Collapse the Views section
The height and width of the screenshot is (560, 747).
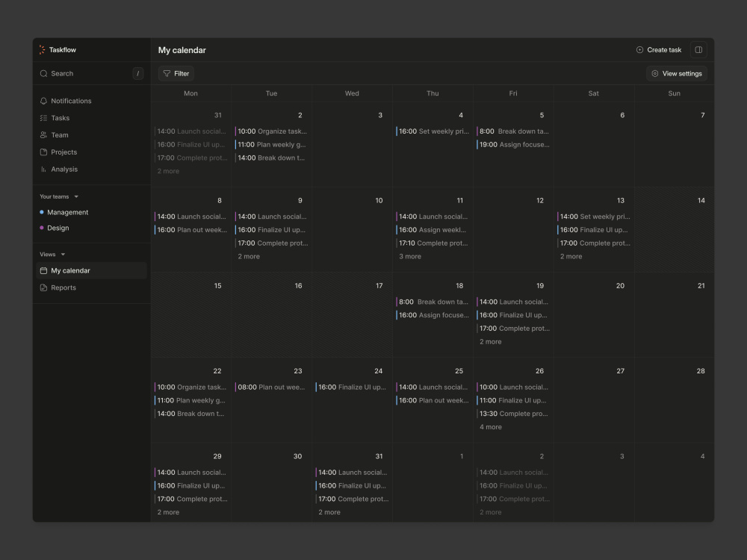click(x=63, y=255)
